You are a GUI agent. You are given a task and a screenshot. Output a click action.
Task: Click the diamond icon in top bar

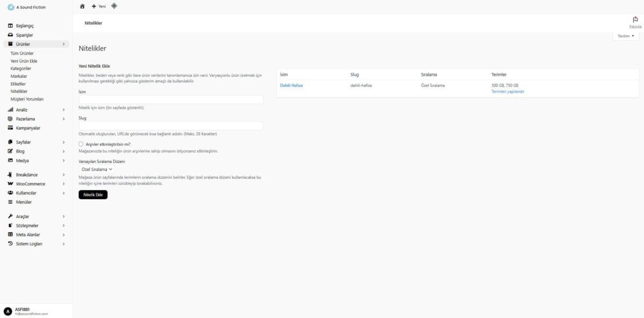(x=114, y=6)
